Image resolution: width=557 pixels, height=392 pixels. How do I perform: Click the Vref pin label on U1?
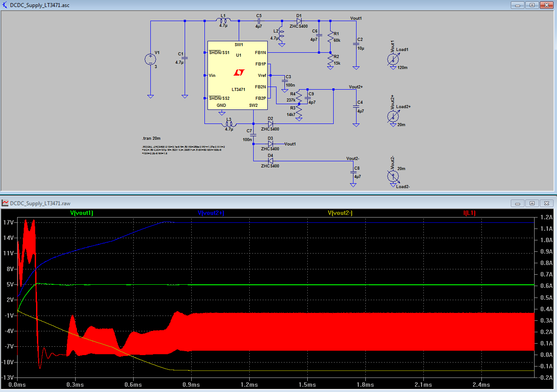click(x=262, y=75)
